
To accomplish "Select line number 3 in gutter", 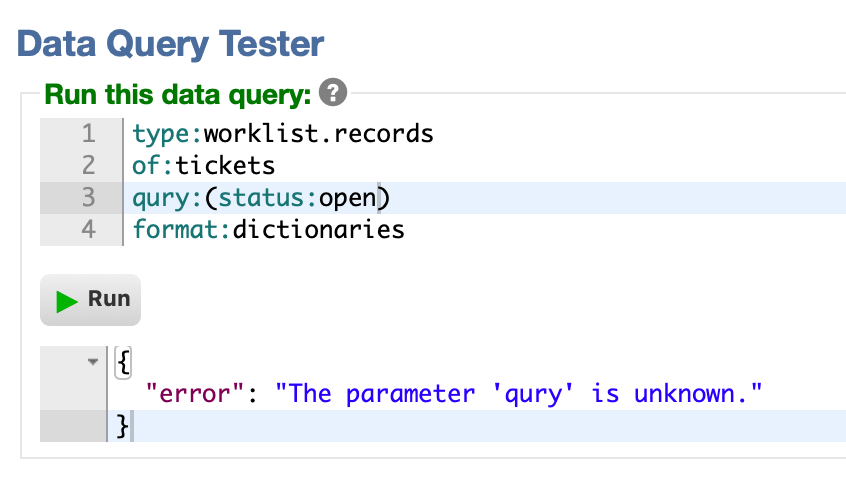I will tap(88, 197).
